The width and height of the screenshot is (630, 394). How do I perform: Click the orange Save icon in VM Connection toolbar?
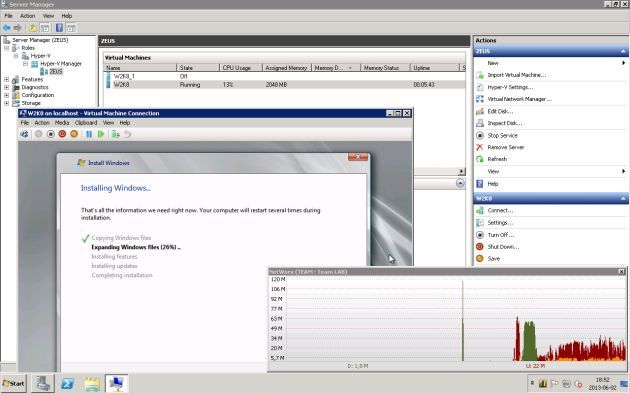(x=74, y=134)
